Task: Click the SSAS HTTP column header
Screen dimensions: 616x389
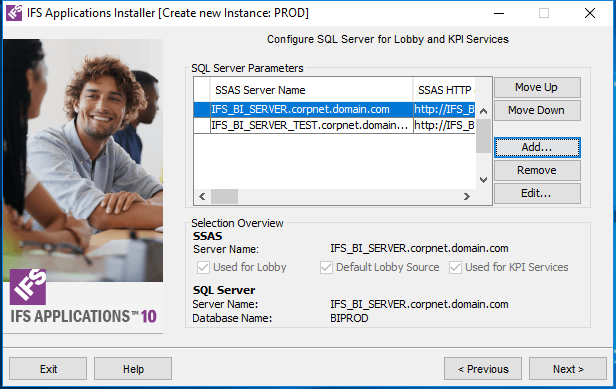Action: point(444,90)
